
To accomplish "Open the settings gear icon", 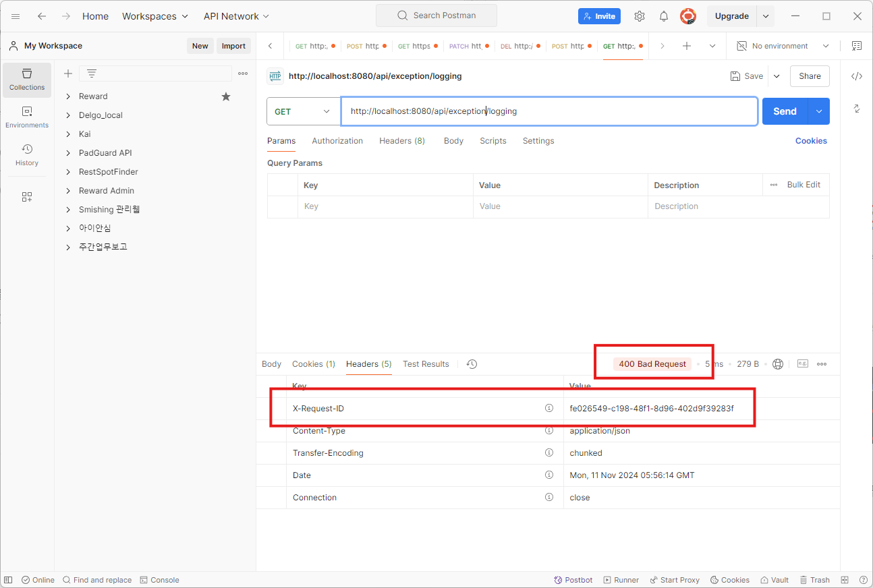I will coord(640,16).
